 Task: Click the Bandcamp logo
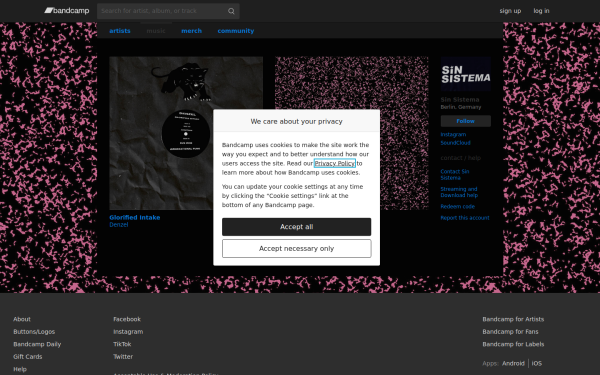[67, 11]
